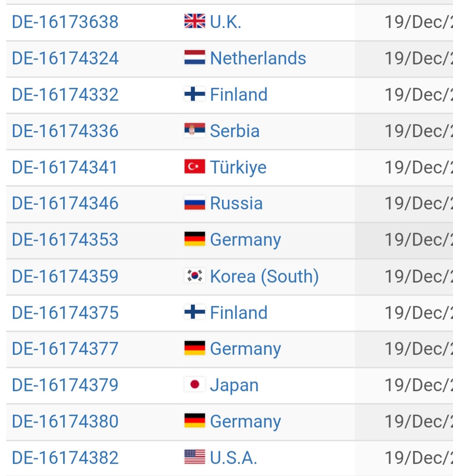This screenshot has height=476, width=453.
Task: Click the U.S.A. flag icon
Action: coord(194,458)
